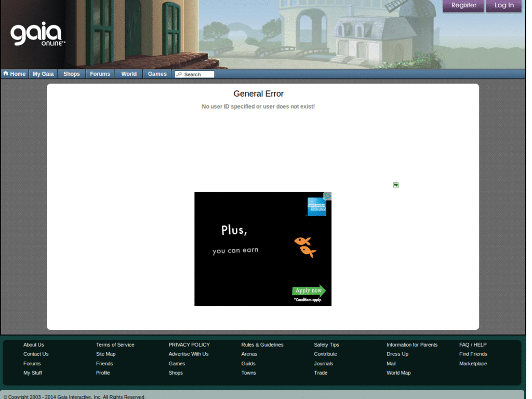
Task: Click inside the Search input field
Action: [x=197, y=74]
